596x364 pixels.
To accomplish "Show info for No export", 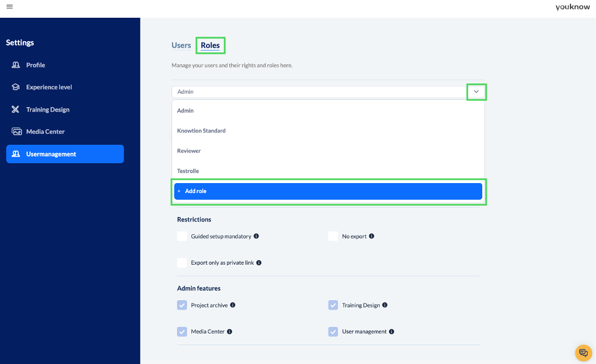I will [x=371, y=236].
